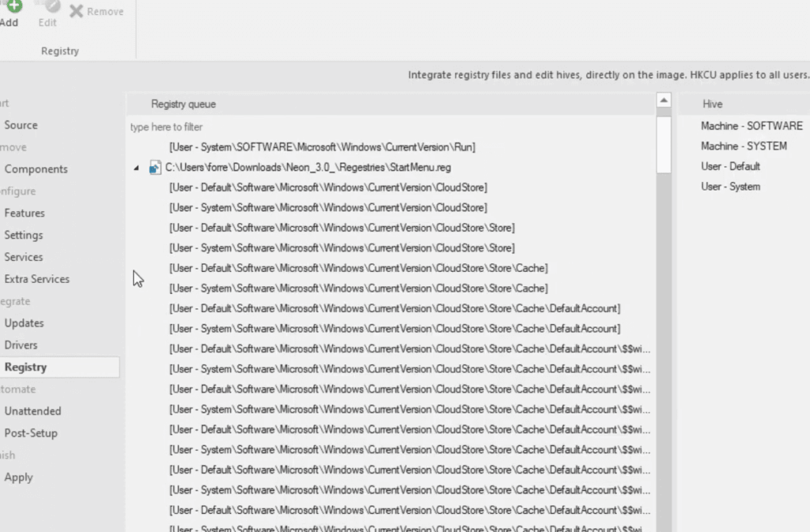Collapse the StartMenu.reg registry tree
Image resolution: width=810 pixels, height=532 pixels.
[x=137, y=167]
